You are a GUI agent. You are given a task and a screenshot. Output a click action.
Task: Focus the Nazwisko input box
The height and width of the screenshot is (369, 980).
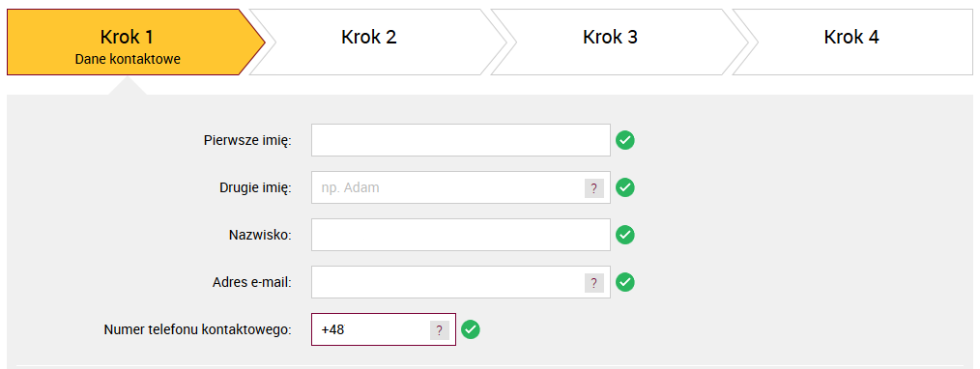461,235
